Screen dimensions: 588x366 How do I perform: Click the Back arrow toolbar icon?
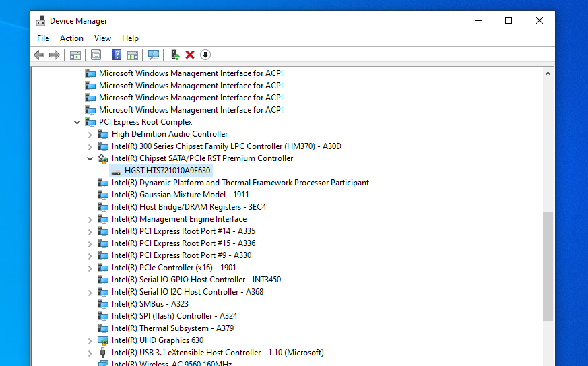click(39, 55)
